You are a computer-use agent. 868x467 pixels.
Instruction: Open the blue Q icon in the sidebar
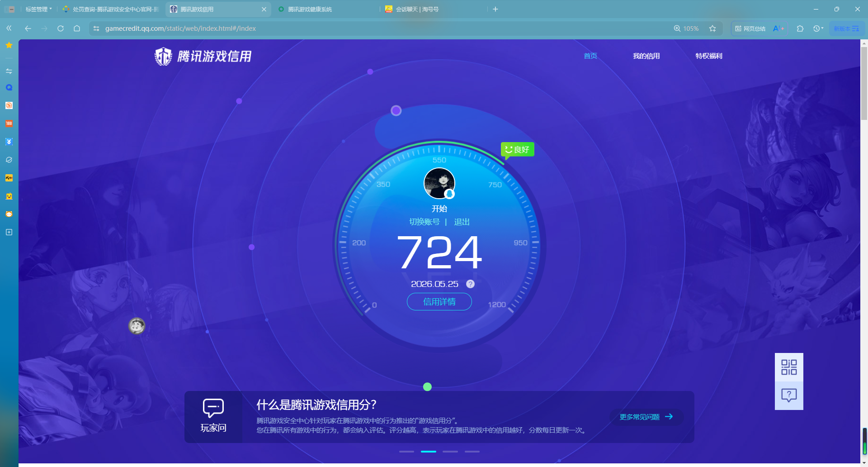click(x=9, y=88)
